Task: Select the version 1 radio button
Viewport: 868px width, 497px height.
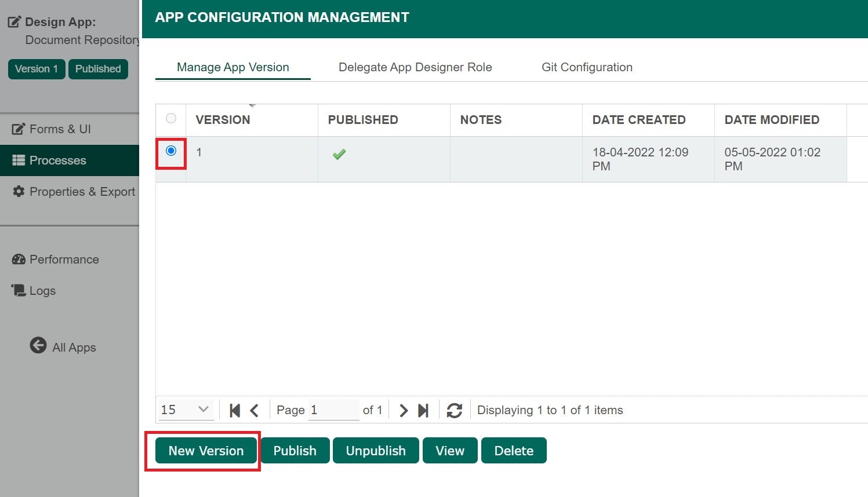Action: (171, 151)
